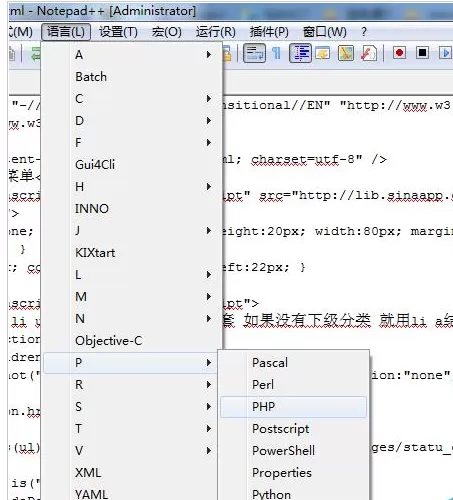Select Pascal in P submenu
The image size is (453, 500).
point(293,362)
